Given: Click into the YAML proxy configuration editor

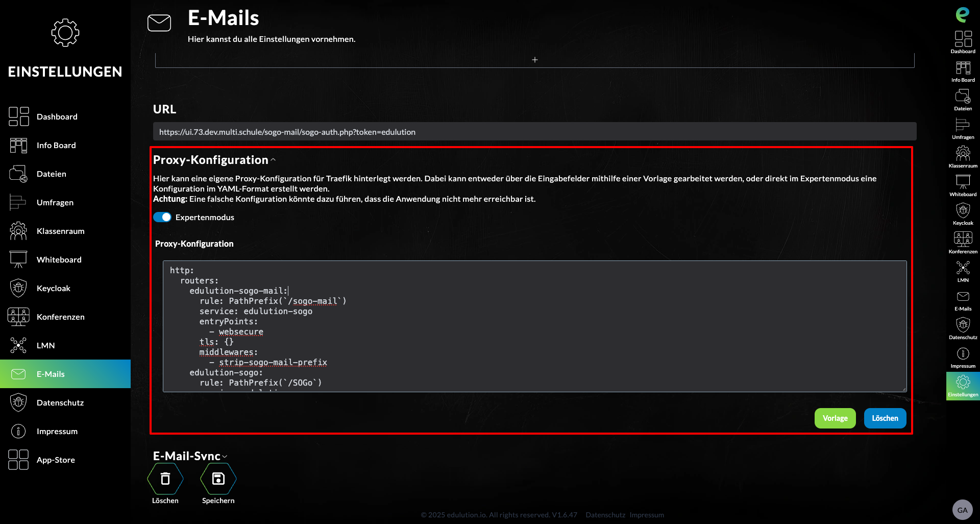Looking at the screenshot, I should coord(534,326).
